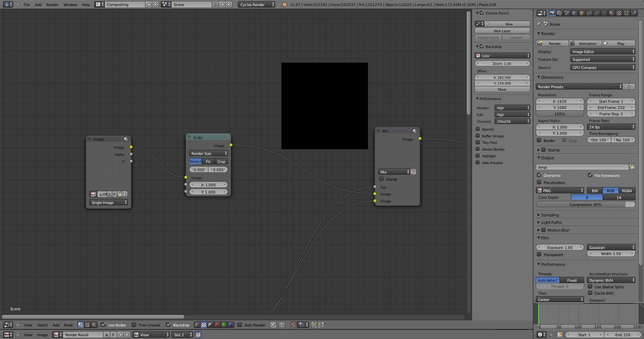This screenshot has width=644, height=339.
Task: Open the Render properties camera tab
Action: tap(552, 13)
